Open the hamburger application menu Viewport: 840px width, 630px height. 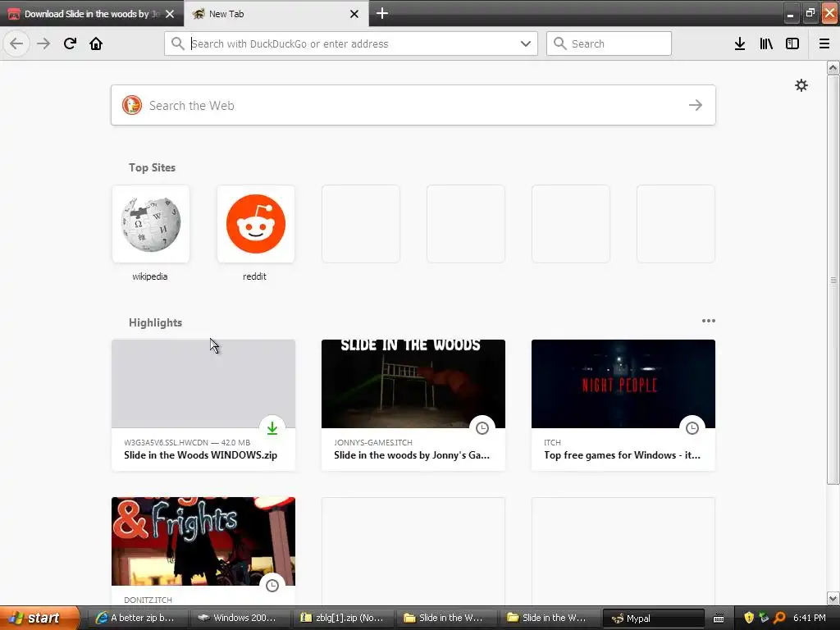824,43
